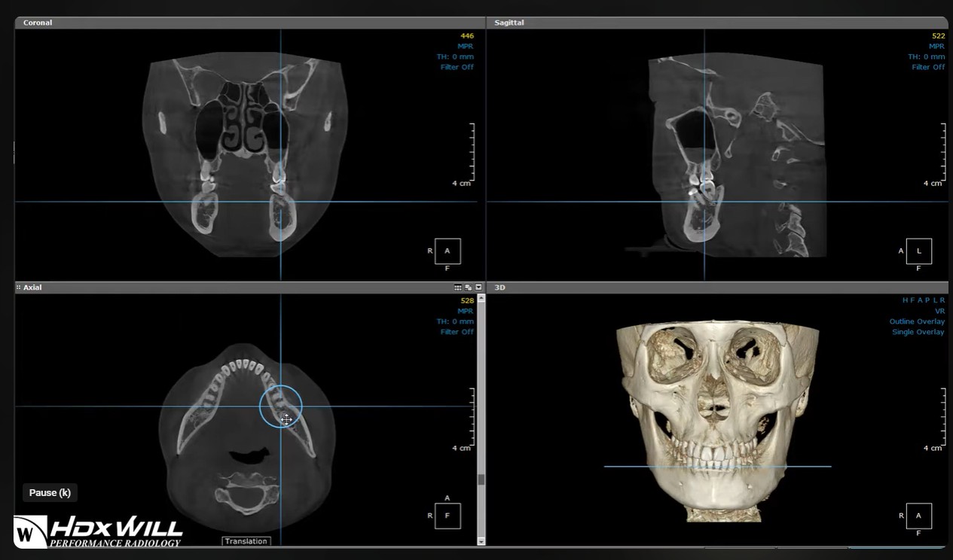The width and height of the screenshot is (953, 560).
Task: Click the Pause (k) button
Action: [50, 493]
